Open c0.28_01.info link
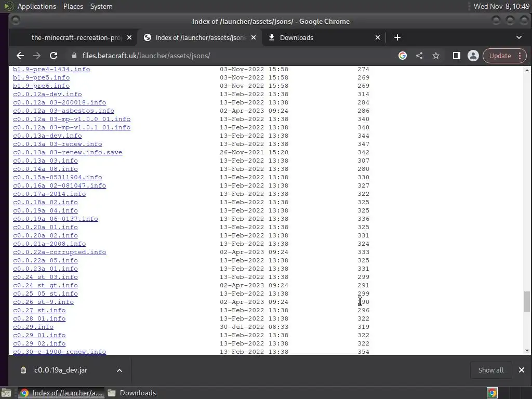 pos(39,318)
